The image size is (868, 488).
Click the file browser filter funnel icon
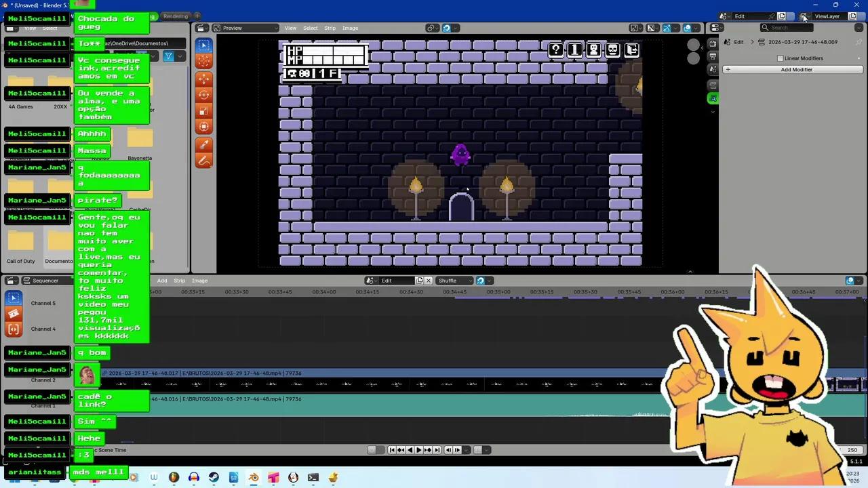pyautogui.click(x=169, y=56)
